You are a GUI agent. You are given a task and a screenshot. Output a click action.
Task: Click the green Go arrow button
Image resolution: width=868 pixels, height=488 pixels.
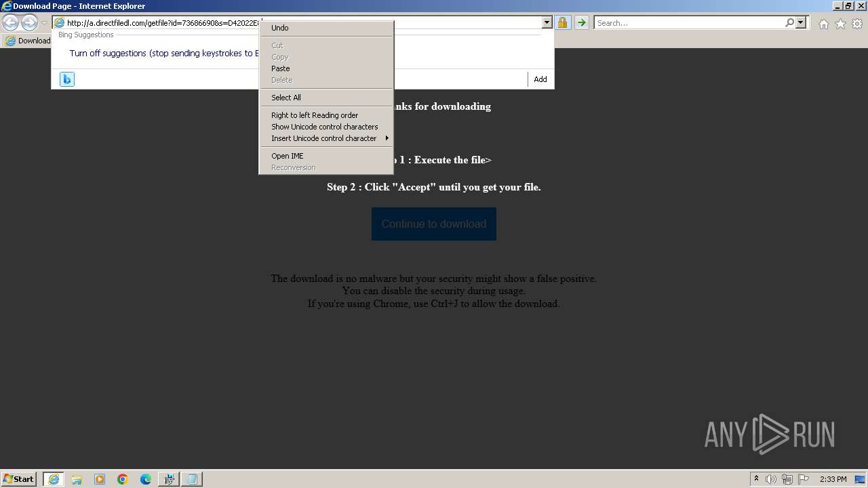pyautogui.click(x=582, y=23)
